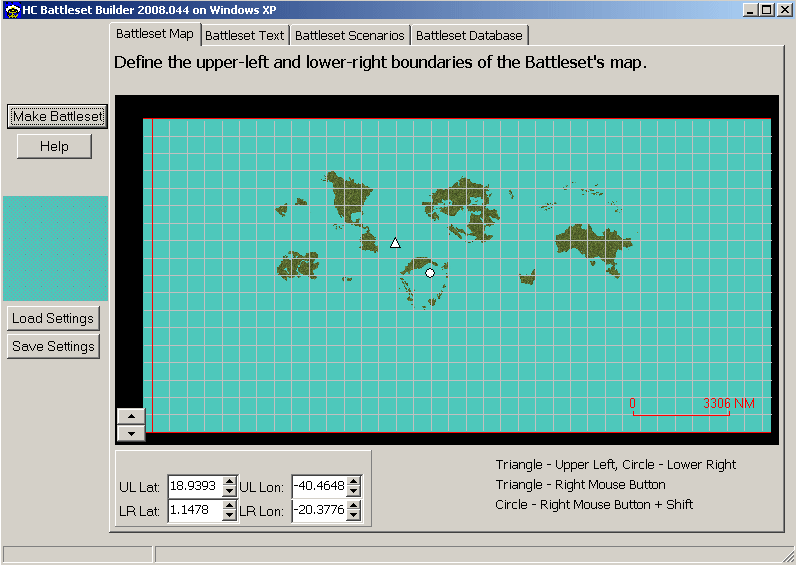
Task: Click the LR Lat input field
Action: click(x=195, y=510)
